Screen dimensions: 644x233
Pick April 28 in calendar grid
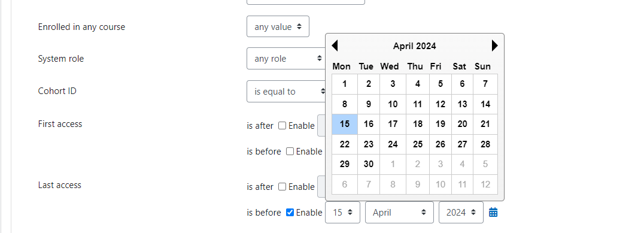485,144
